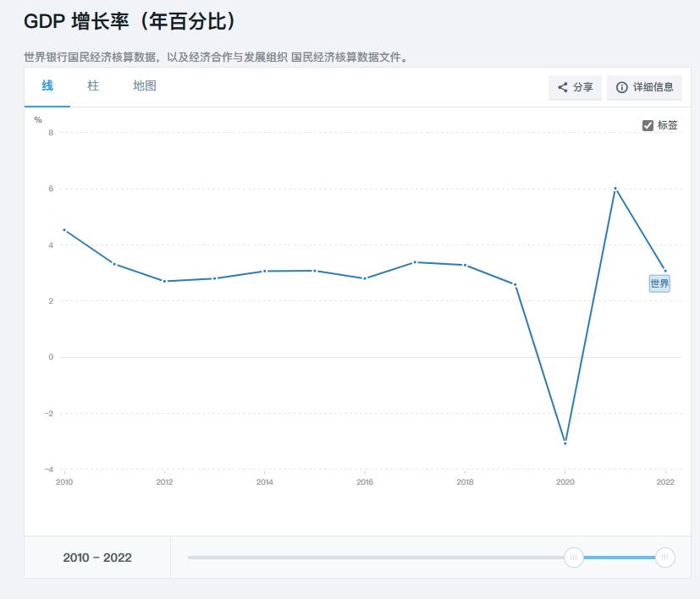Select the 2010 data point on the line
This screenshot has height=599, width=700.
point(63,228)
